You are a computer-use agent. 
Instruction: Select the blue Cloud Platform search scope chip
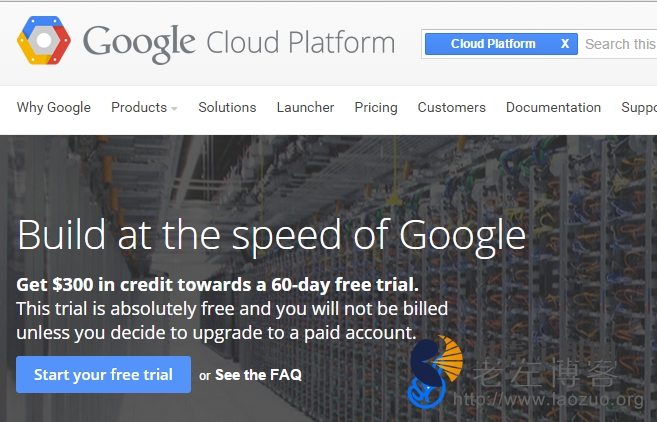[493, 44]
